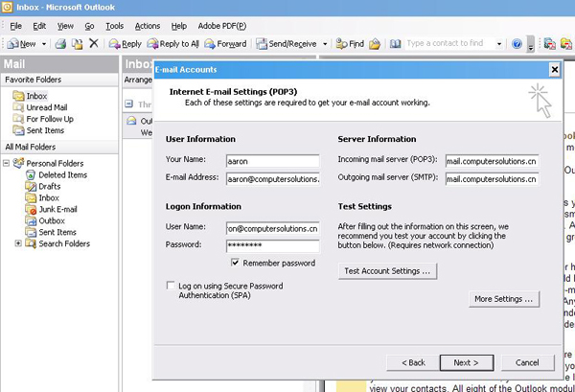Open the Tools menu
Image resolution: width=575 pixels, height=392 pixels.
click(x=114, y=26)
